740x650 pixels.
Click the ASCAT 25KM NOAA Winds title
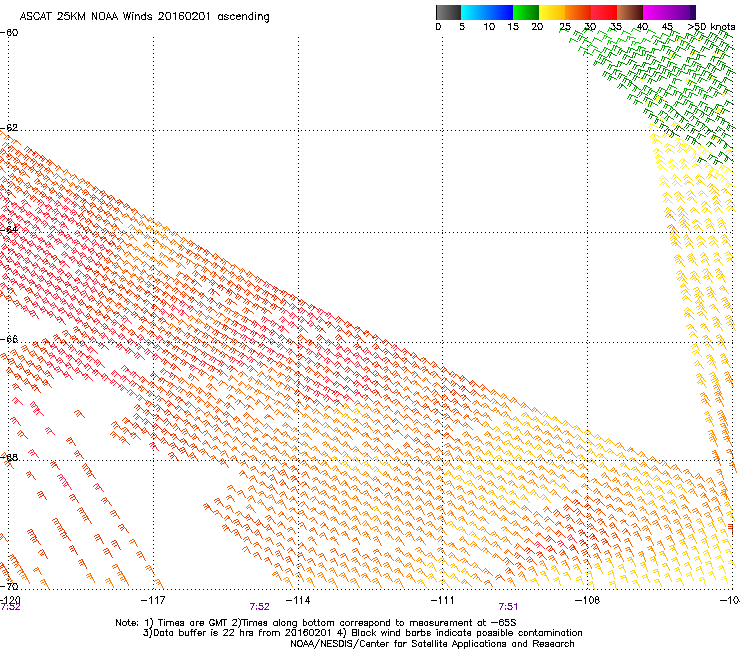[x=144, y=17]
